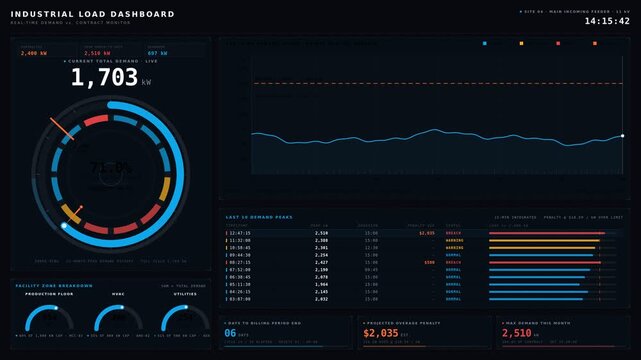This screenshot has width=641, height=360.
Task: Select the 07:52:00 peak row
Action: pos(424,270)
